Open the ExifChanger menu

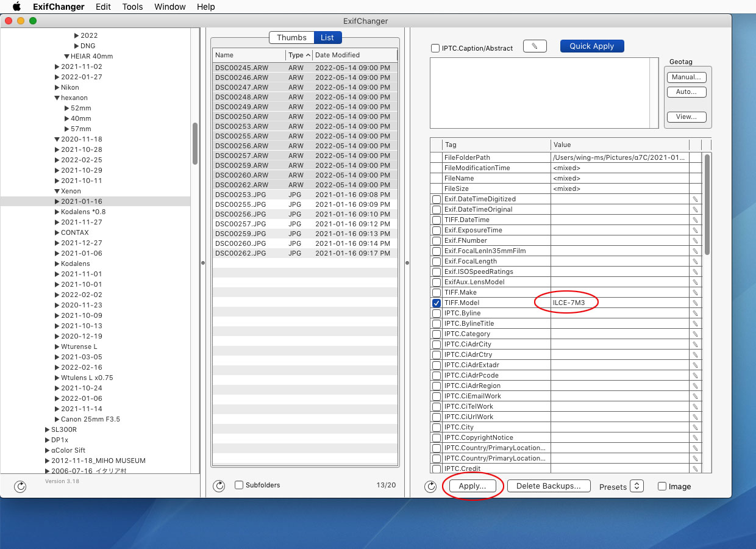59,7
